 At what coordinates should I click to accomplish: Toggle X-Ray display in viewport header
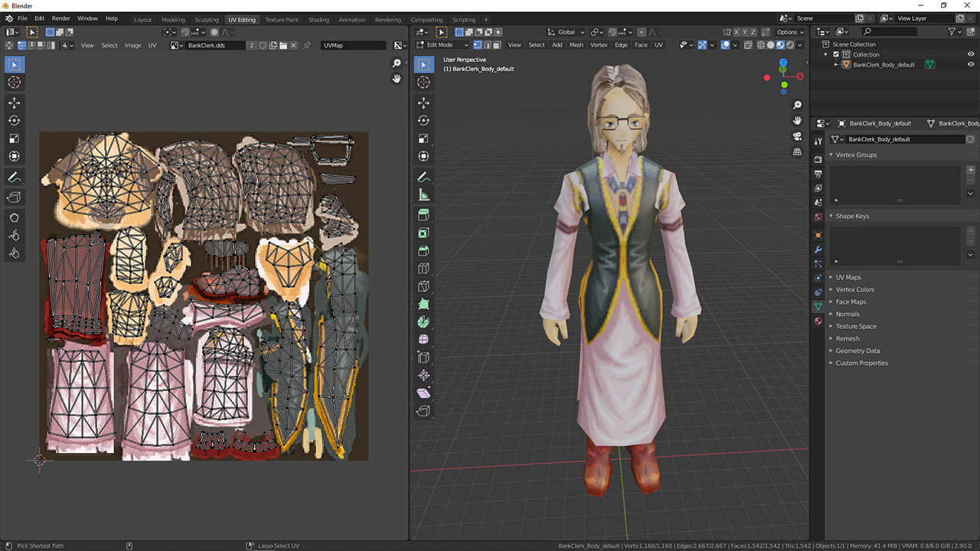click(x=749, y=44)
